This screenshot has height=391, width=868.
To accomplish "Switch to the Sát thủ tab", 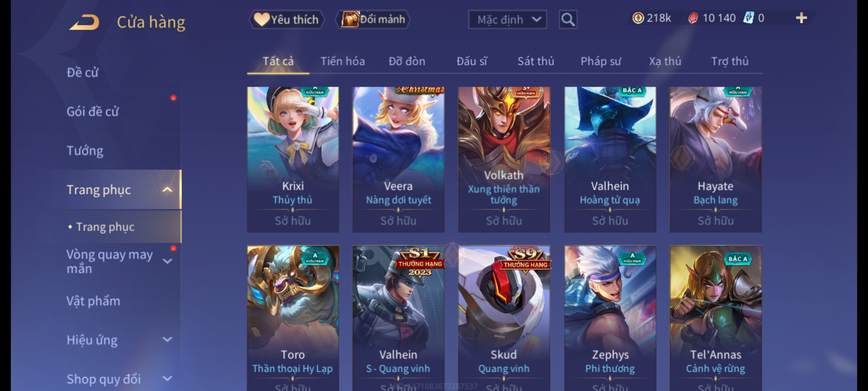I will [536, 61].
